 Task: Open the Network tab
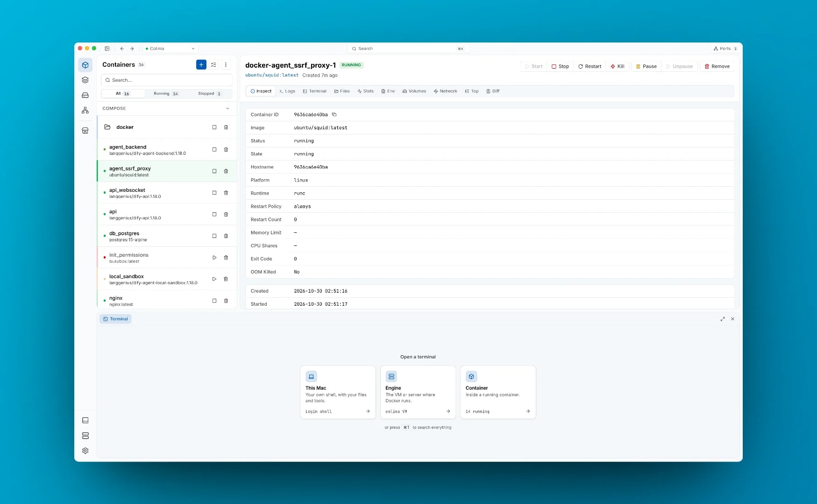(445, 91)
